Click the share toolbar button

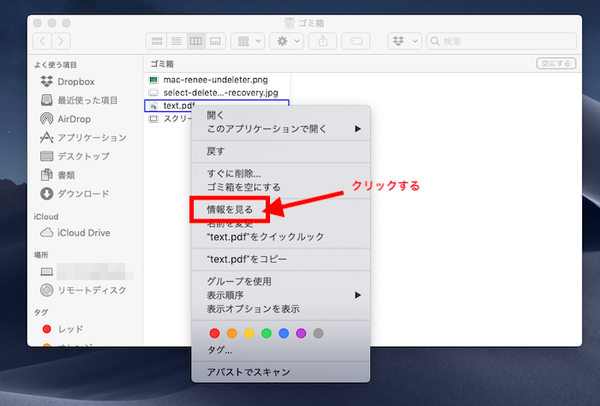point(323,41)
